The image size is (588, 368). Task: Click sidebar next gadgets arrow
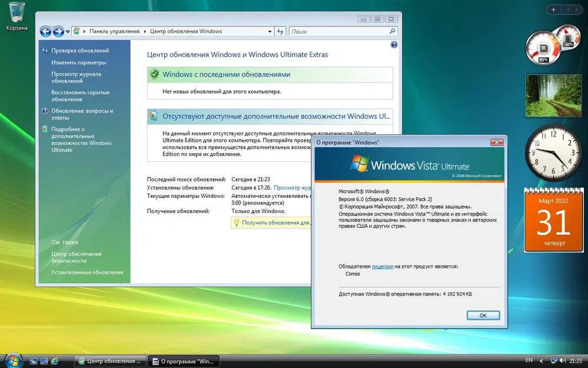(x=576, y=9)
